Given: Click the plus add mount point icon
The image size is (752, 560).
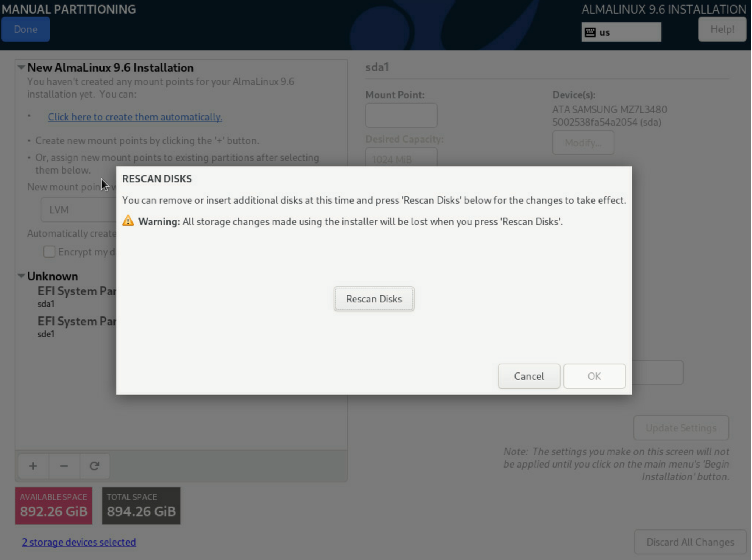Looking at the screenshot, I should [x=33, y=466].
